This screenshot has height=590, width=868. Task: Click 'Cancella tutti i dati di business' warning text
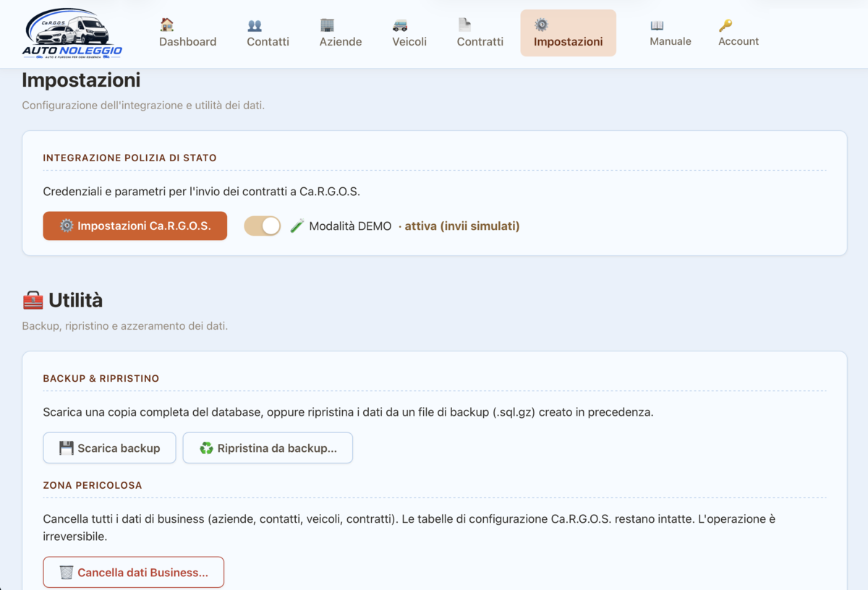click(x=409, y=528)
